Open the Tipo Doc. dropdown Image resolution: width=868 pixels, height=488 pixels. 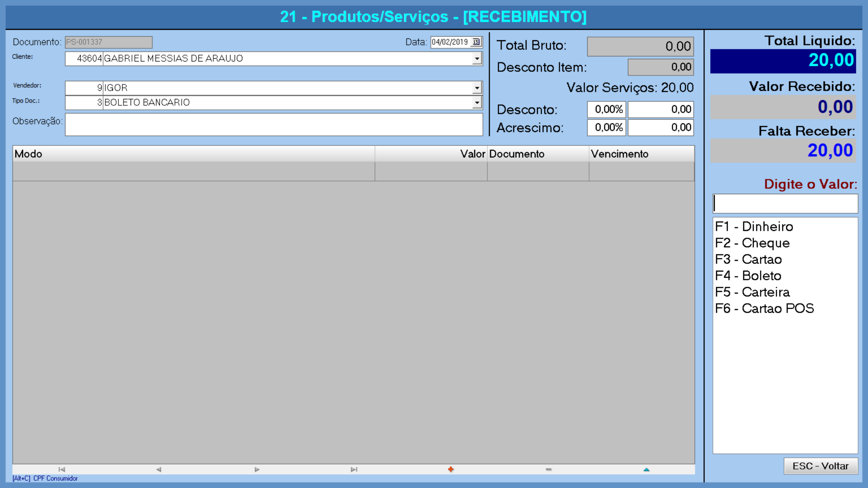pyautogui.click(x=477, y=103)
